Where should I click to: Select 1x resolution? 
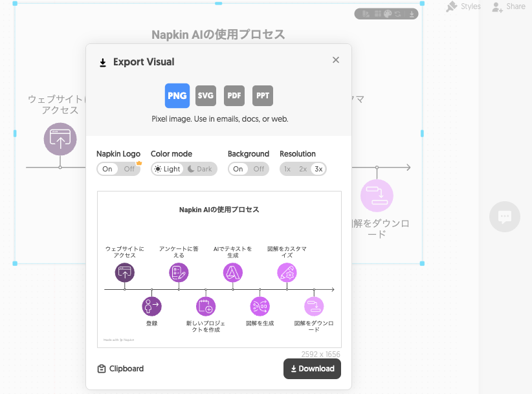point(287,169)
